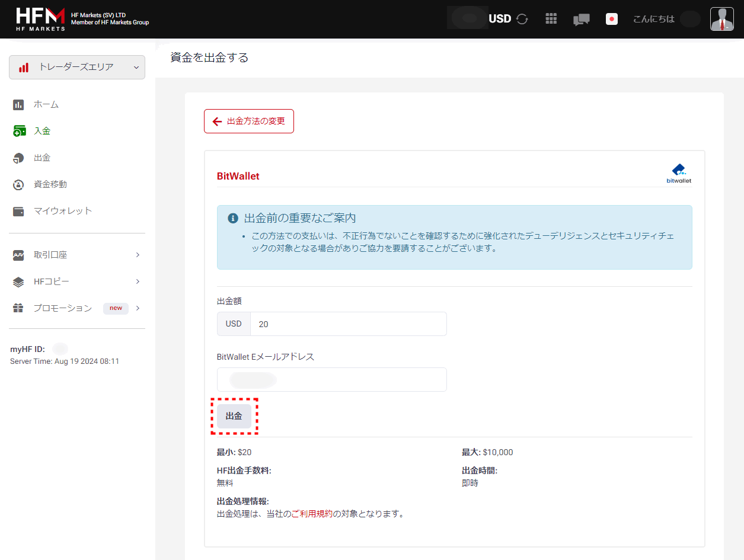Click Server Time text
Image resolution: width=744 pixels, height=560 pixels.
[65, 361]
